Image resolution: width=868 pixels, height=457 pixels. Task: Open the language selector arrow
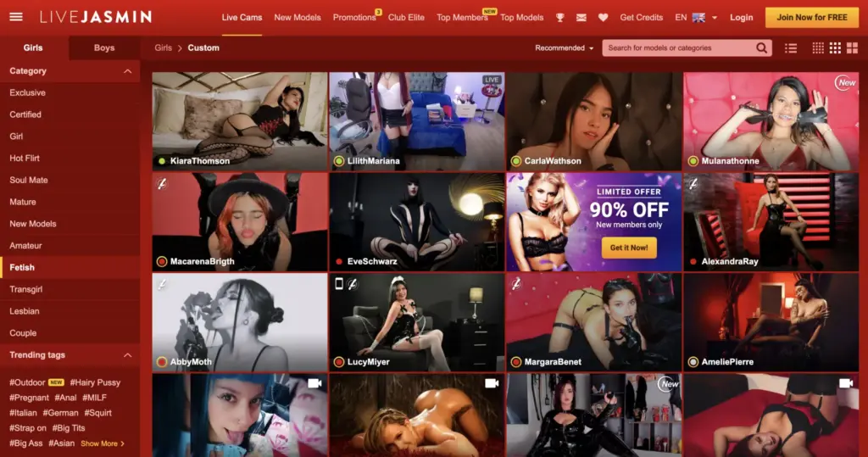(x=714, y=18)
